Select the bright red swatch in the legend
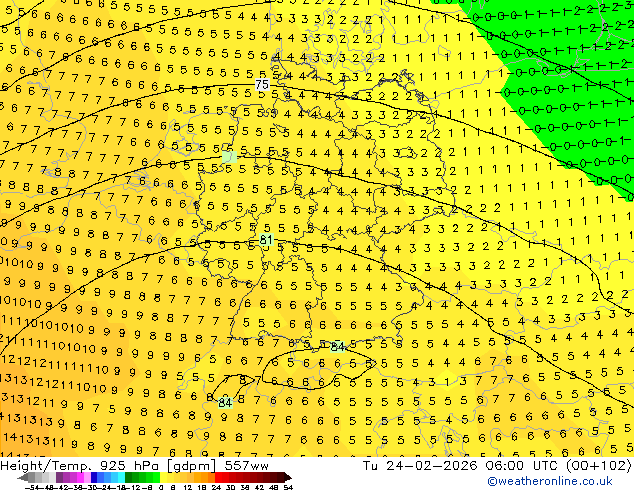 [x=218, y=478]
